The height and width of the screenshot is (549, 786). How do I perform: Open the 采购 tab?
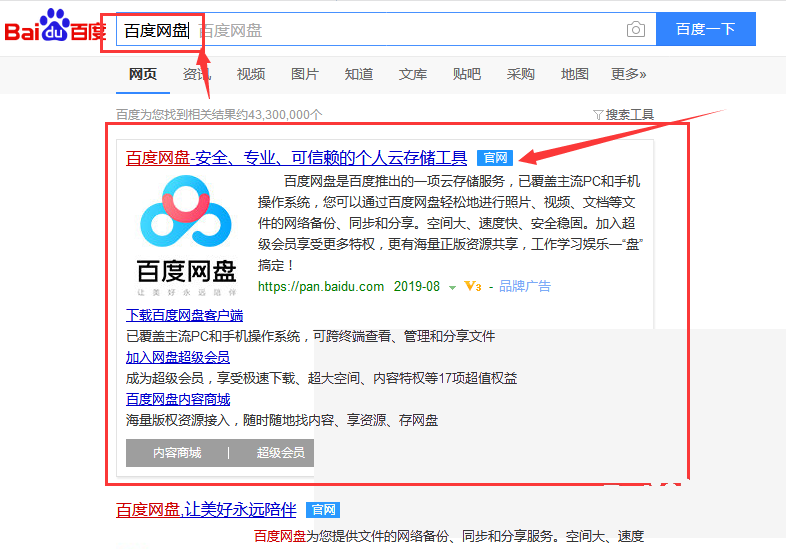point(520,74)
